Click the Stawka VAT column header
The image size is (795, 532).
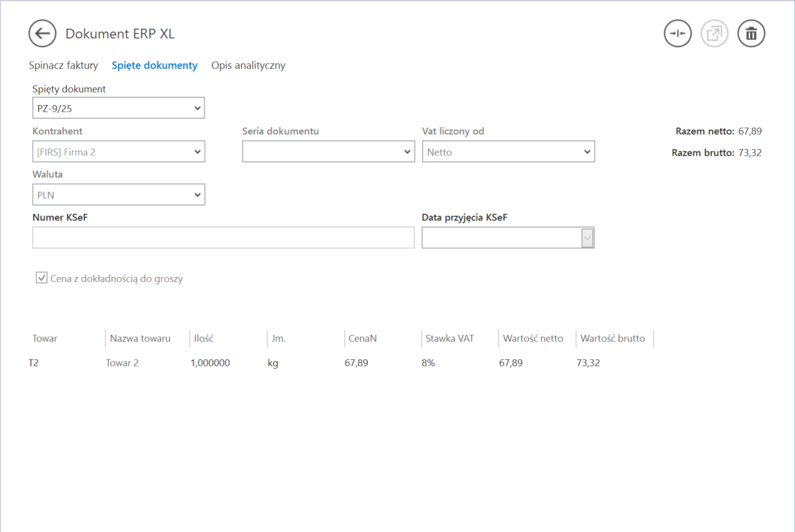click(x=449, y=339)
